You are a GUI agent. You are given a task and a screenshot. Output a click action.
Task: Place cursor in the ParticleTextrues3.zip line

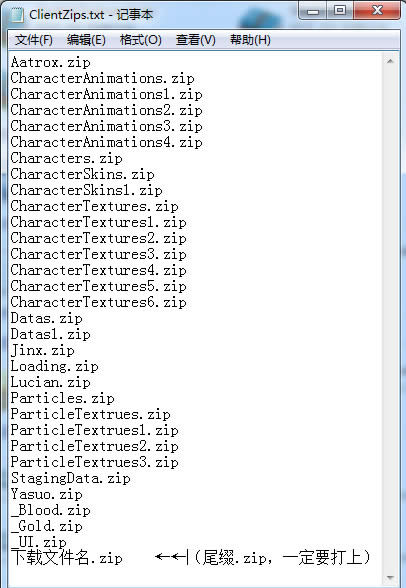[94, 462]
